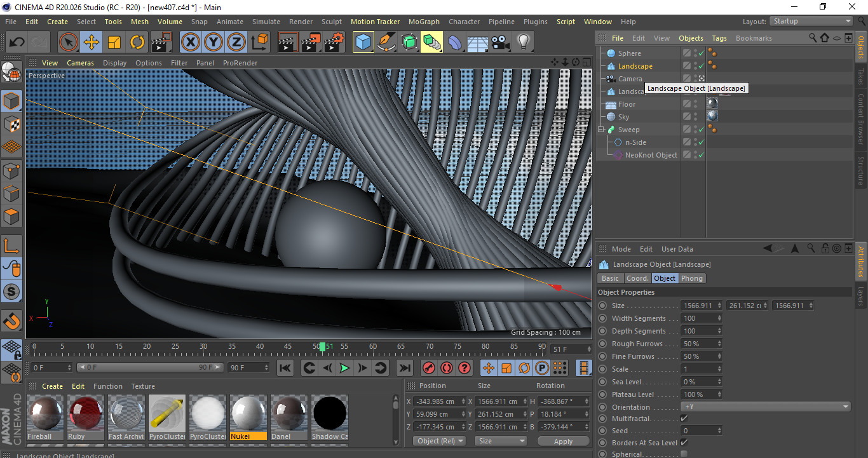
Task: Click Apply button in coordinates
Action: pyautogui.click(x=563, y=441)
